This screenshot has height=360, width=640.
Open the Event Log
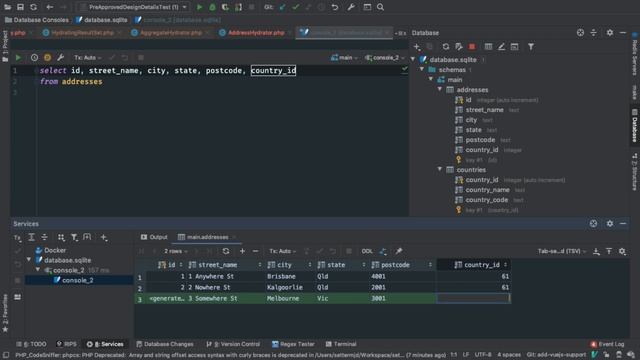coord(607,344)
